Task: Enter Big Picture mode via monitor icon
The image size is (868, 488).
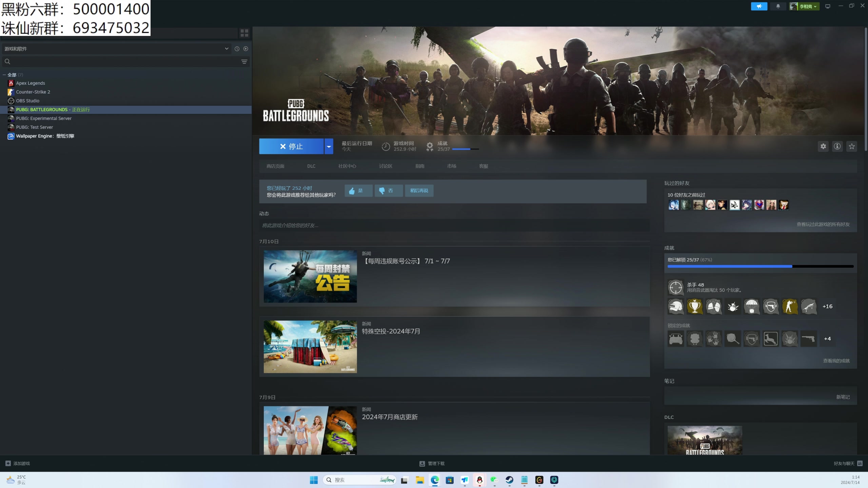Action: point(828,6)
